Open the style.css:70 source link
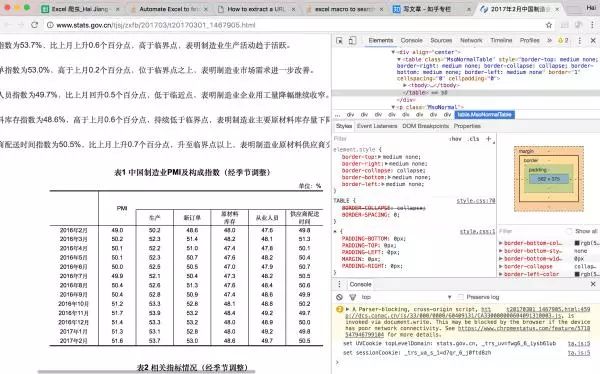The image size is (600, 374). [x=476, y=201]
